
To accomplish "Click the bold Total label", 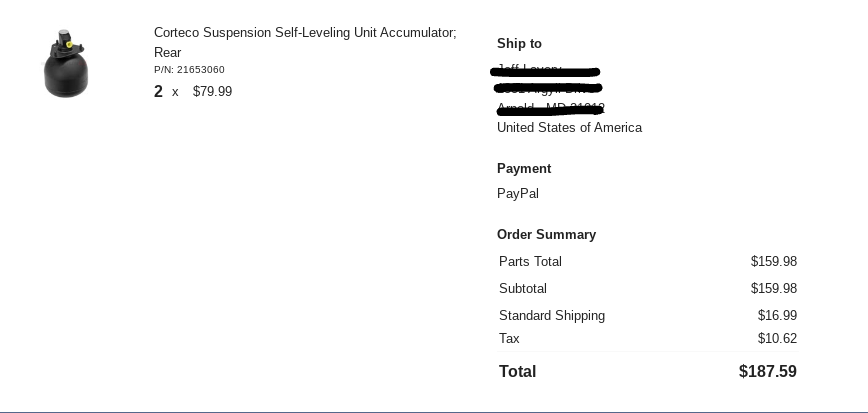I will (518, 372).
